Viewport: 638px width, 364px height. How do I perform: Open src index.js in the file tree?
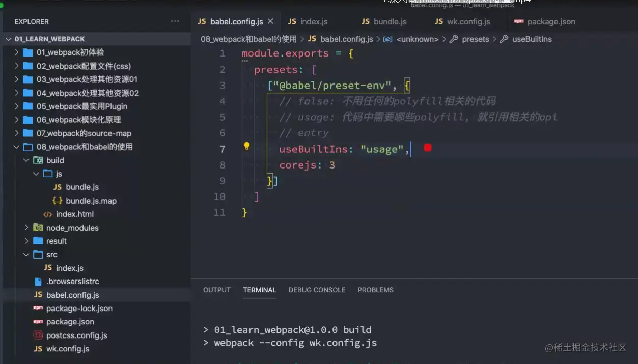tap(70, 268)
